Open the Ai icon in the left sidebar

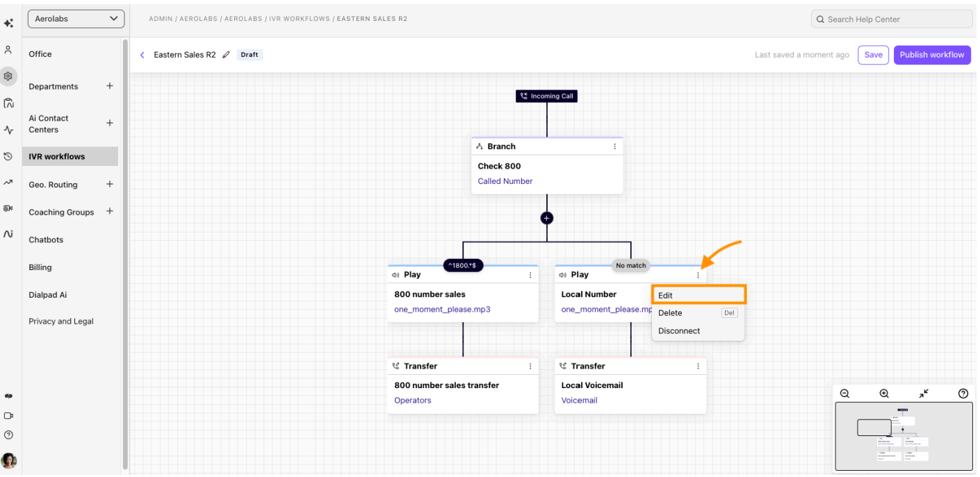point(8,233)
